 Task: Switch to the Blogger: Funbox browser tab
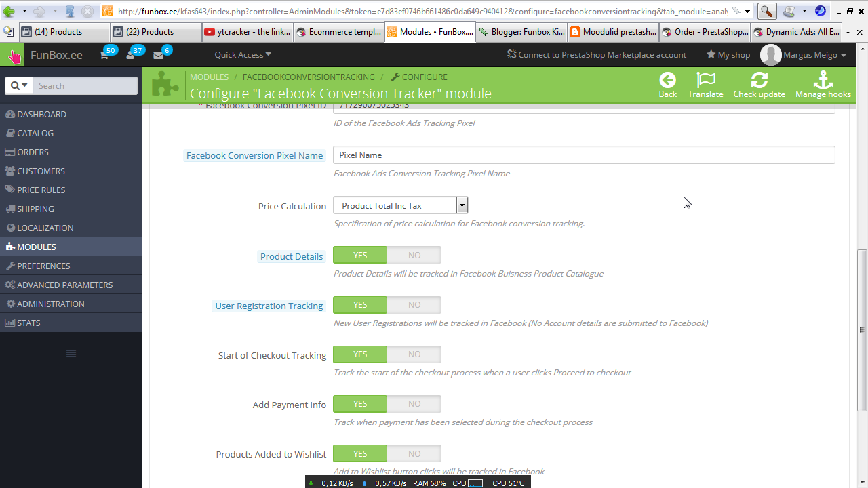pos(521,32)
